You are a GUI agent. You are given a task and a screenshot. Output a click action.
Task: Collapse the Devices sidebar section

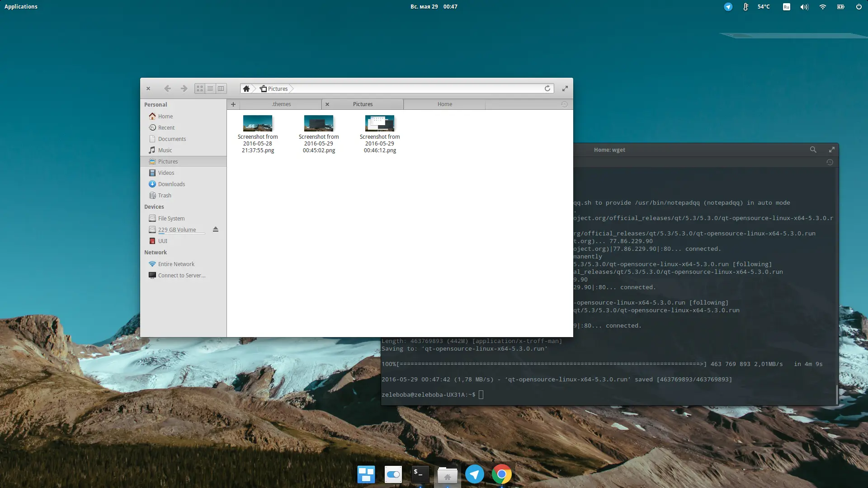(x=154, y=207)
